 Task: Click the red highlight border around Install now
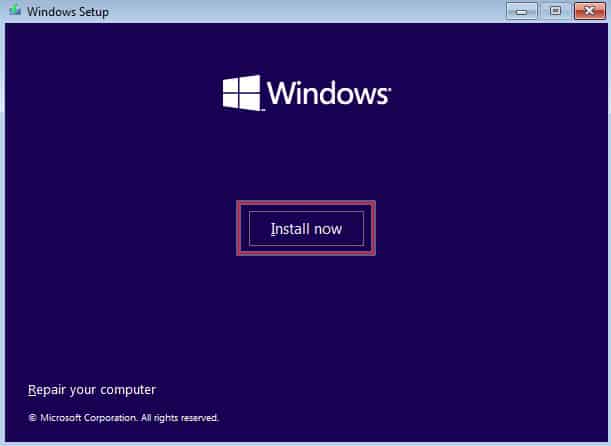306,203
